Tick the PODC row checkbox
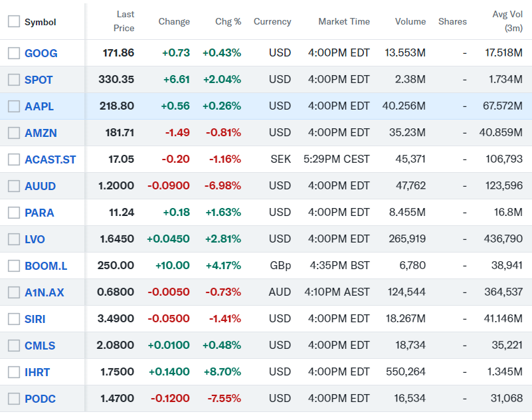Viewport: 532px width, 420px height. click(14, 399)
